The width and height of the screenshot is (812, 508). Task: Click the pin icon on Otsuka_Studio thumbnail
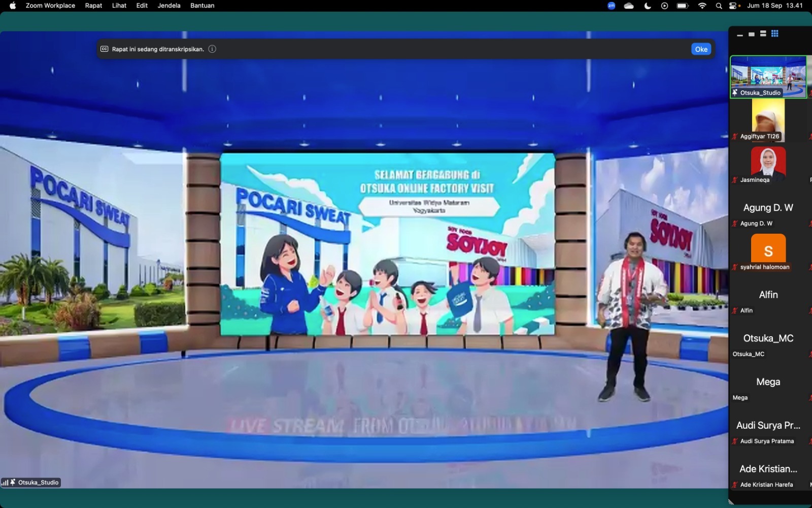pyautogui.click(x=735, y=92)
